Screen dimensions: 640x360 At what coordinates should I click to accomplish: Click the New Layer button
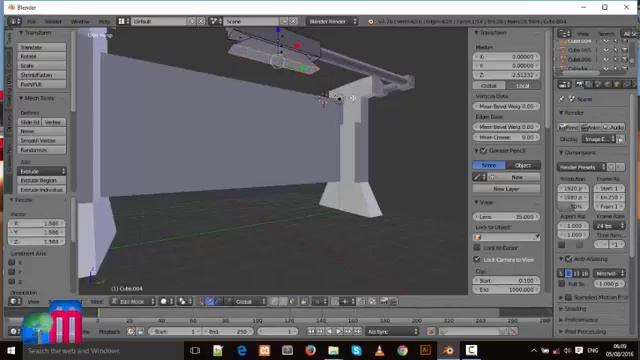(507, 189)
